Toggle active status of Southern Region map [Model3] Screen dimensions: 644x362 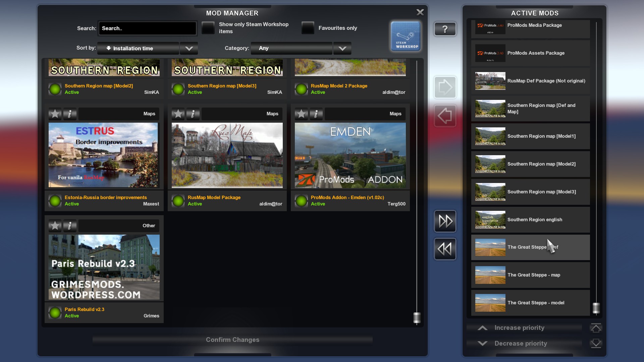pyautogui.click(x=178, y=89)
